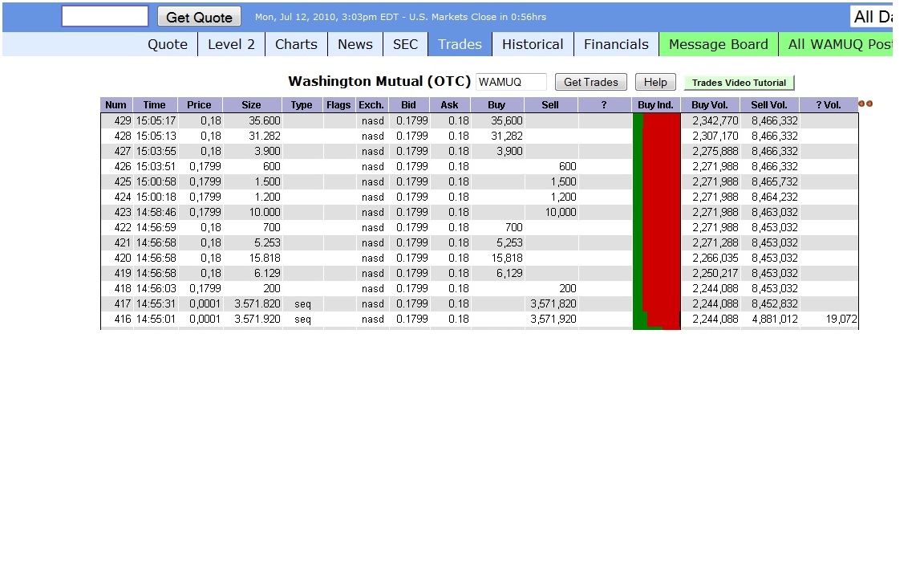The image size is (924, 578).
Task: Click the Get Trades button
Action: point(590,82)
